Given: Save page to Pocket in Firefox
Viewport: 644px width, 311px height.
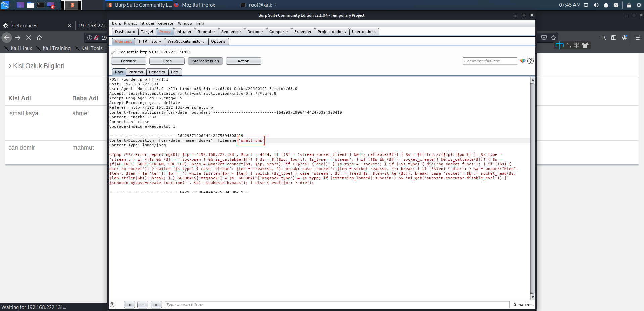Looking at the screenshot, I should click(x=544, y=38).
